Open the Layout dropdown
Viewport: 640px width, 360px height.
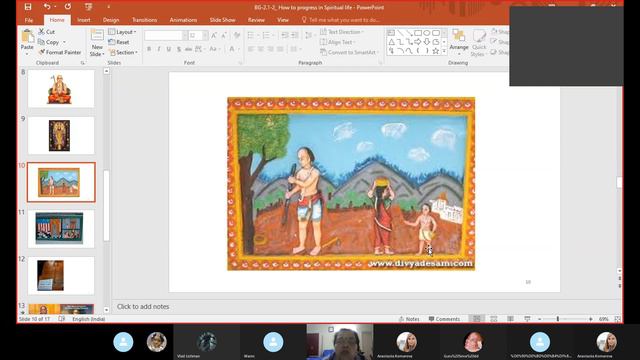(x=122, y=32)
